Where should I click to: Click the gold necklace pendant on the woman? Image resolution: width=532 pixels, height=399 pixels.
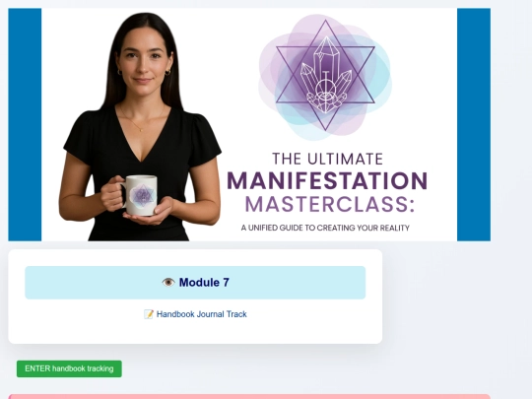141,130
